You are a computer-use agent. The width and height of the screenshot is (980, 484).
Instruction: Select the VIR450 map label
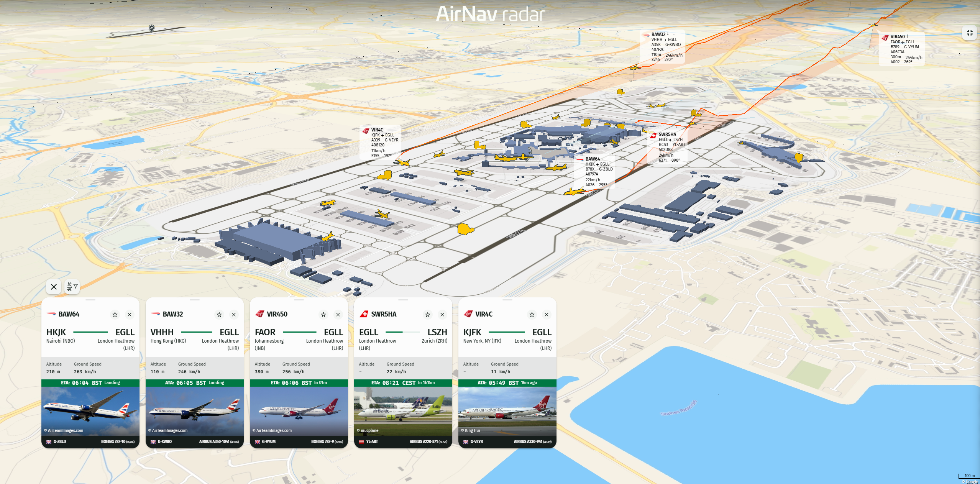coord(902,49)
